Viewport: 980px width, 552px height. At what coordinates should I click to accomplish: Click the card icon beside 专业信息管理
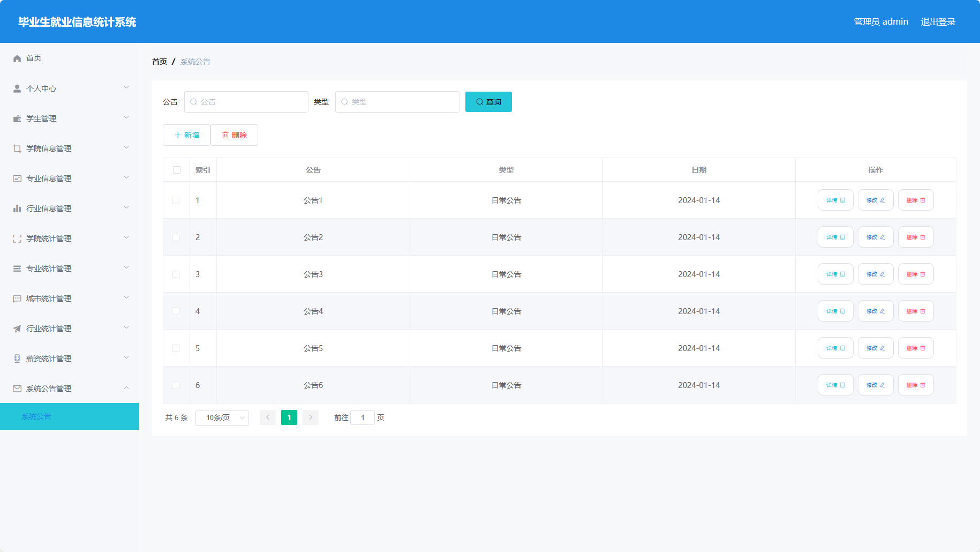(17, 178)
